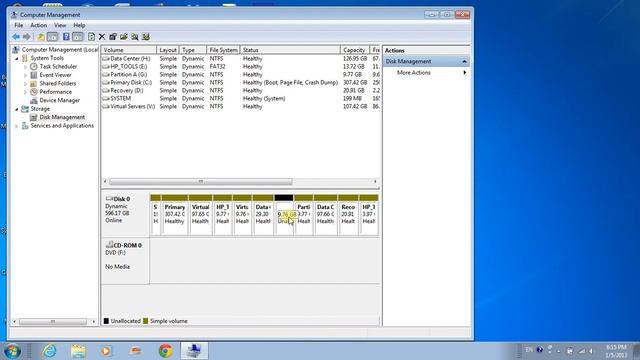Sort by the Capacity column header
This screenshot has width=640, height=360.
point(354,50)
